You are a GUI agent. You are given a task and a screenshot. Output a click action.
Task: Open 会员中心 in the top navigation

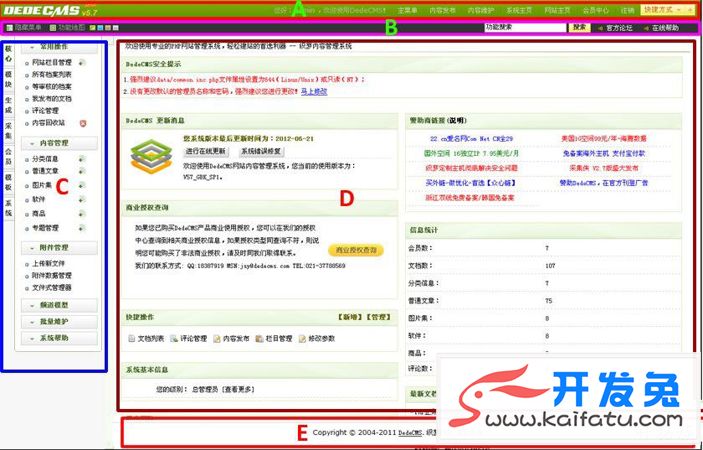[596, 10]
